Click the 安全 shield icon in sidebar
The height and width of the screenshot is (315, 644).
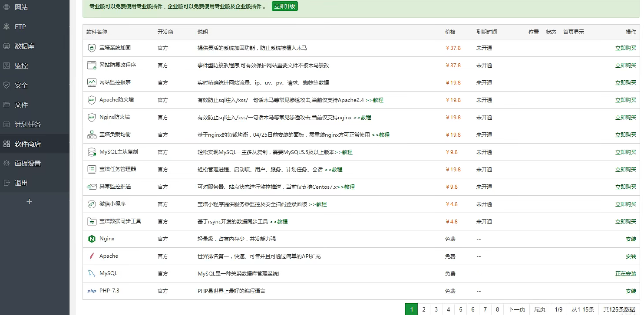[x=7, y=85]
